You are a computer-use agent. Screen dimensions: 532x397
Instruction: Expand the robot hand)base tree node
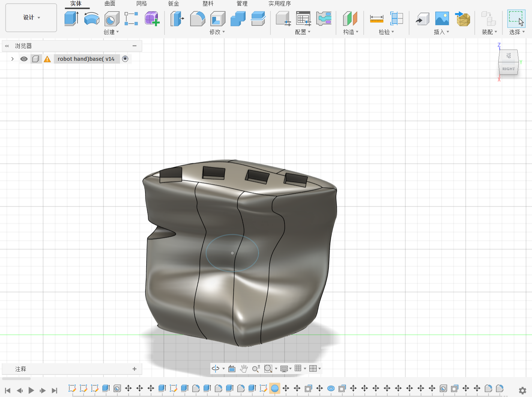coord(12,59)
